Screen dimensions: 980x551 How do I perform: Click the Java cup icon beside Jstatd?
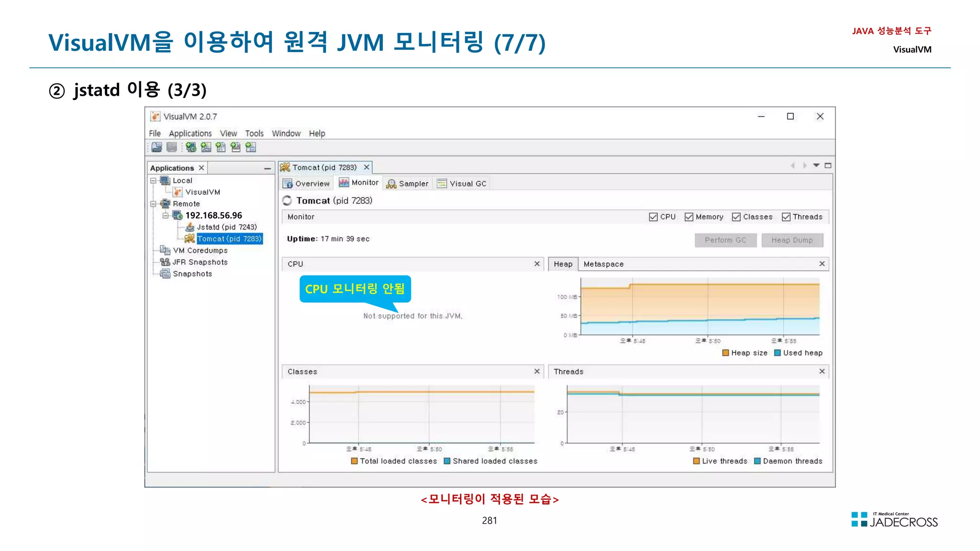[x=190, y=227]
